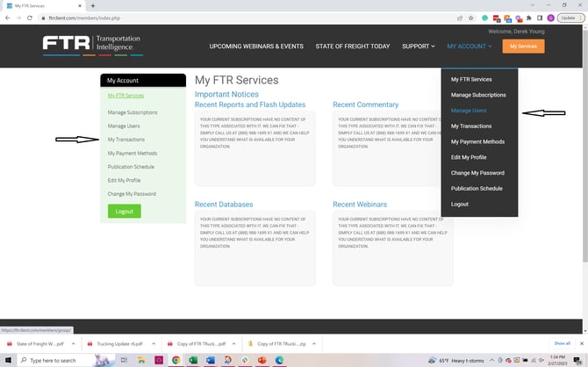Screen dimensions: 588x367
Task: Close the My FTR Services tab
Action: pyautogui.click(x=80, y=5)
